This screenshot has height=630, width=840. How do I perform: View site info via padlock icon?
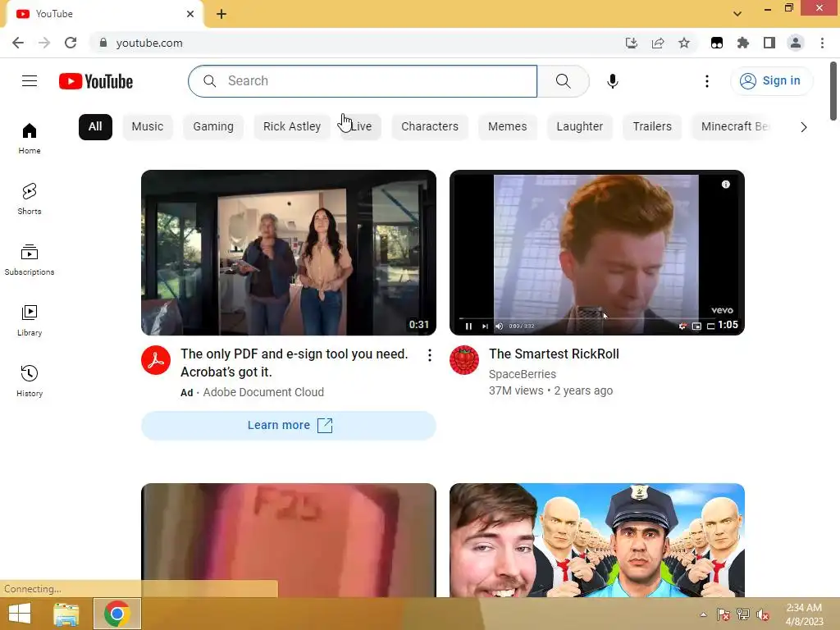point(103,43)
